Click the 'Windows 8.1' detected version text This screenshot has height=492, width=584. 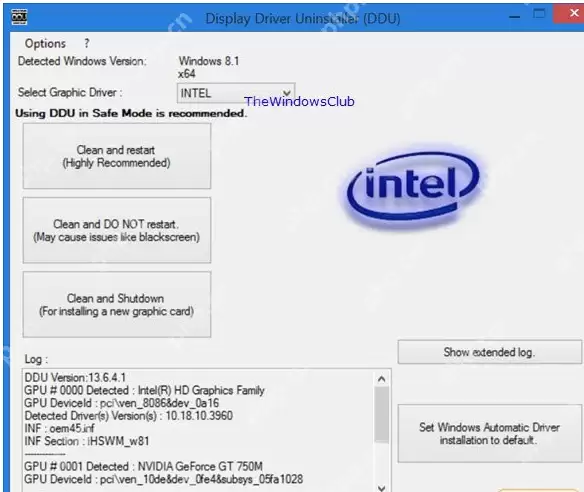pos(209,61)
